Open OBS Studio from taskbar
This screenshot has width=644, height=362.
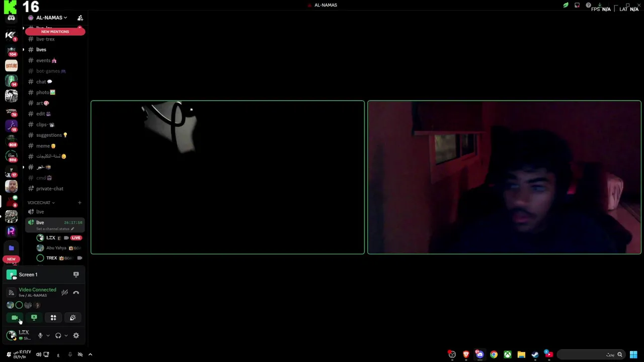(x=452, y=354)
